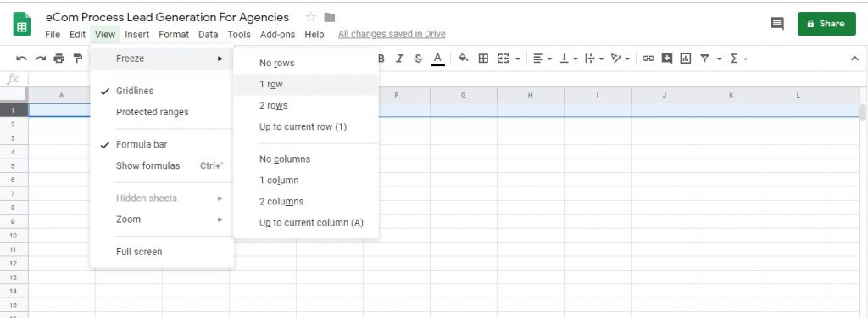Toggle the Gridlines option
This screenshot has height=318, width=868.
point(162,91)
